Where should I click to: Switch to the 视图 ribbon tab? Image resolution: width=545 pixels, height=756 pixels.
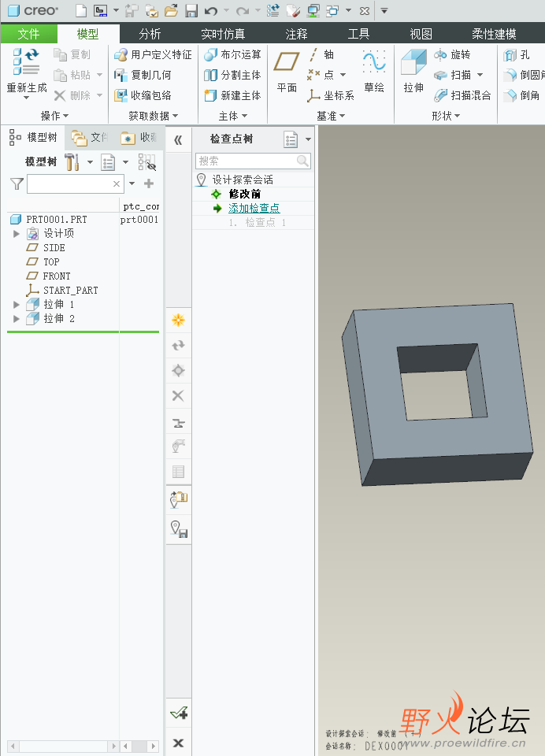(x=421, y=34)
